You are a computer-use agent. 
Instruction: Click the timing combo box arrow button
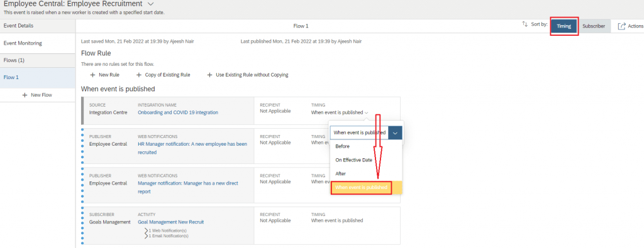[x=395, y=133]
